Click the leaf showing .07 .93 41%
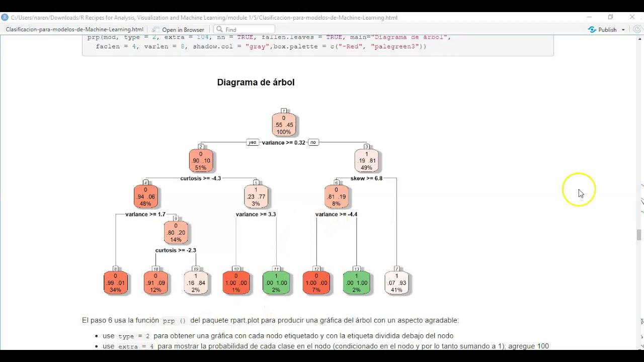644x362 pixels. point(397,283)
